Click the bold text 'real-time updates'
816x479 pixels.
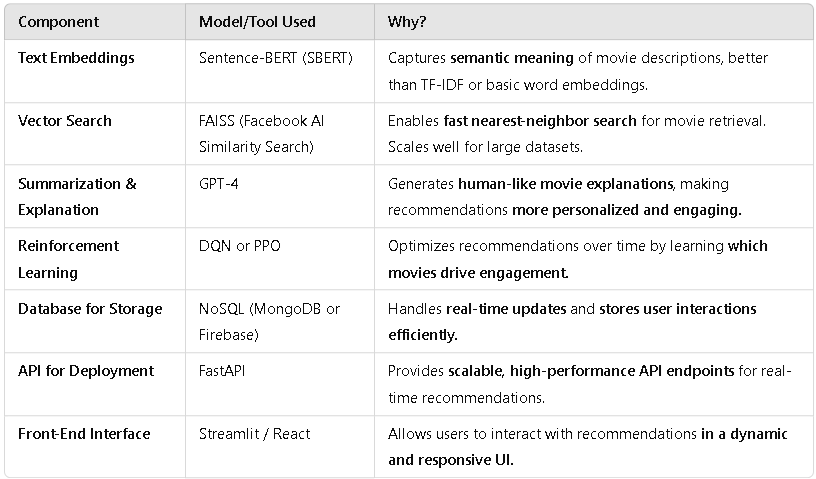tap(506, 309)
